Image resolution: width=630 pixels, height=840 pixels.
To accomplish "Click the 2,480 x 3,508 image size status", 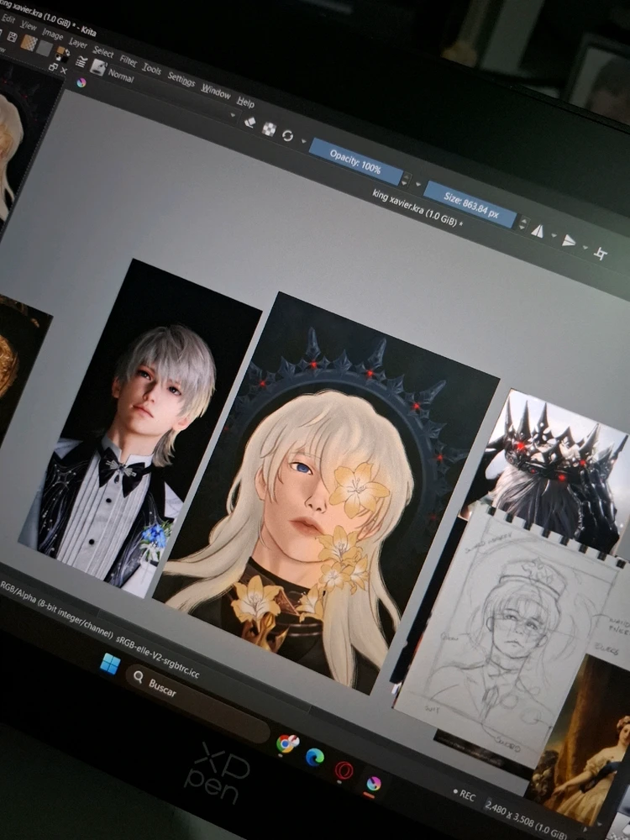I will [525, 817].
